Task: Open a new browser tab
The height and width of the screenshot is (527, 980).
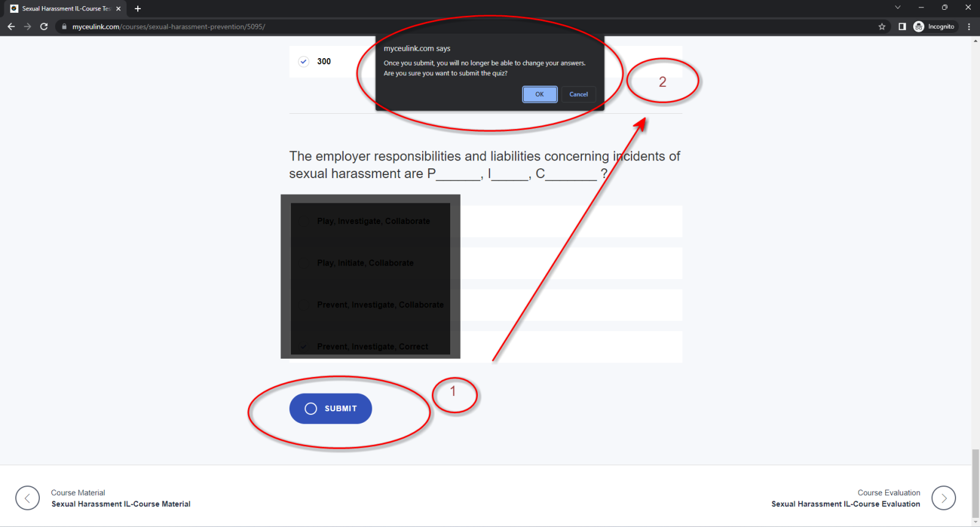Action: coord(138,9)
